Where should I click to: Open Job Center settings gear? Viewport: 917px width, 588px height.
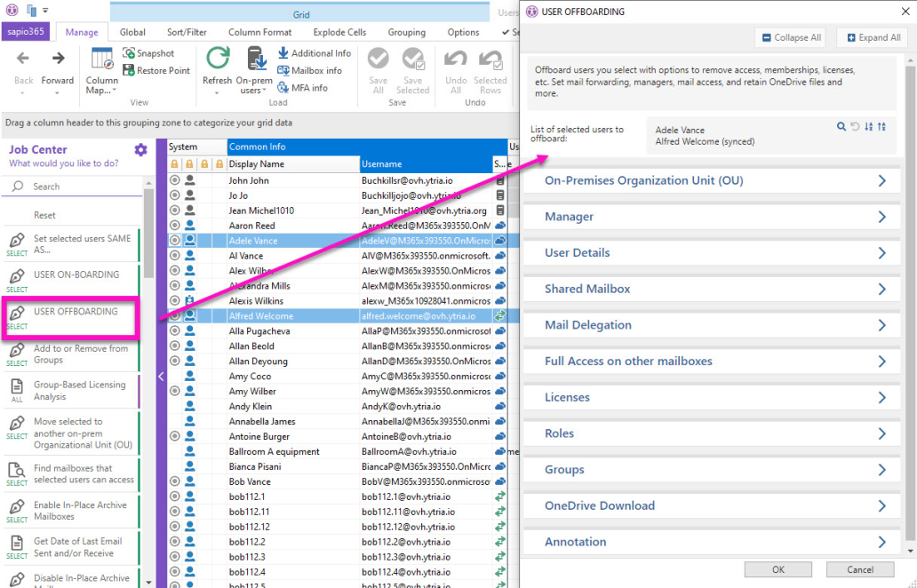pos(141,149)
